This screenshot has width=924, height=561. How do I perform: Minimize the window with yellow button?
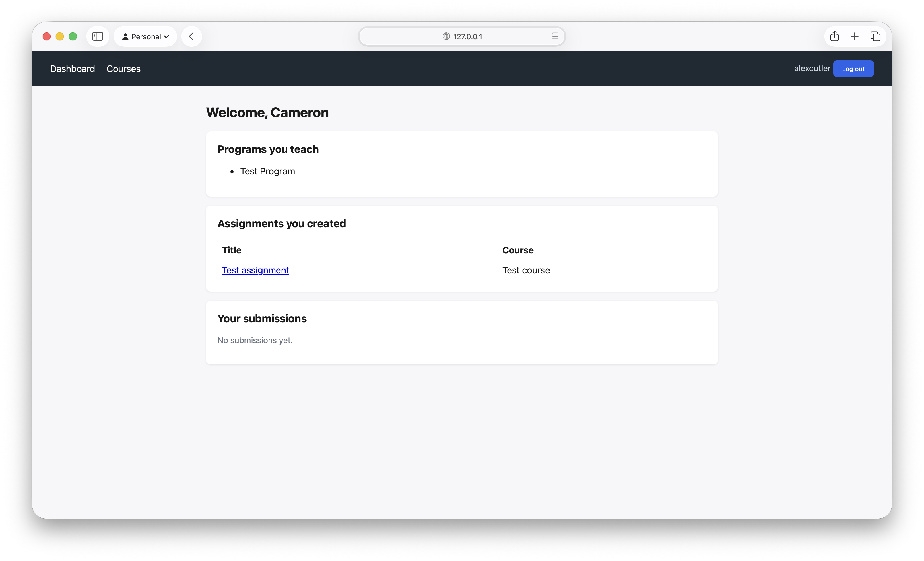(x=60, y=36)
